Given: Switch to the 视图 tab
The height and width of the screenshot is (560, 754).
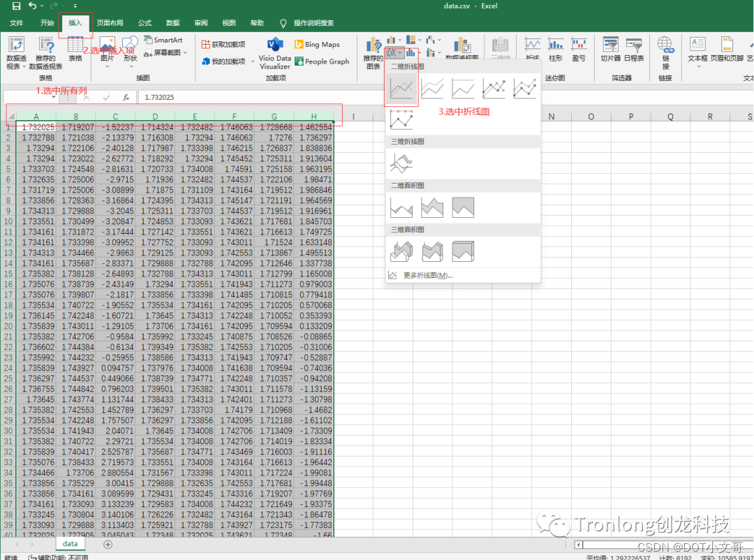Looking at the screenshot, I should tap(229, 22).
